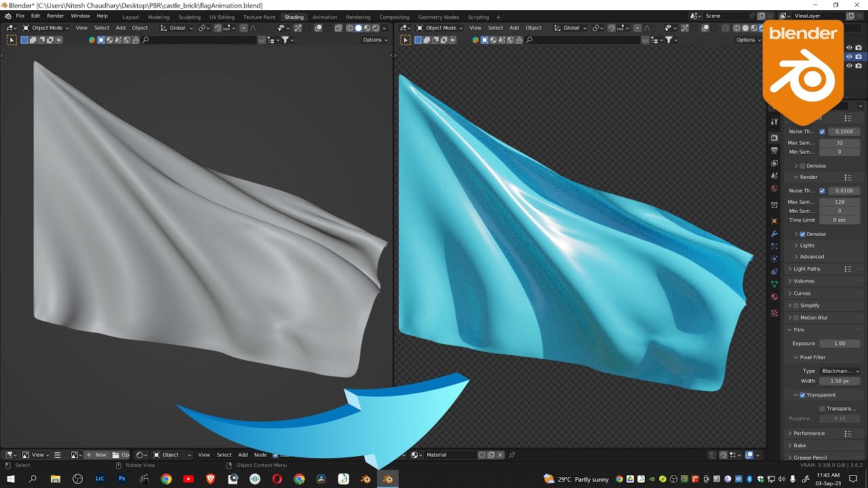Open the Options dropdown in left viewport
868x488 pixels.
pos(375,40)
